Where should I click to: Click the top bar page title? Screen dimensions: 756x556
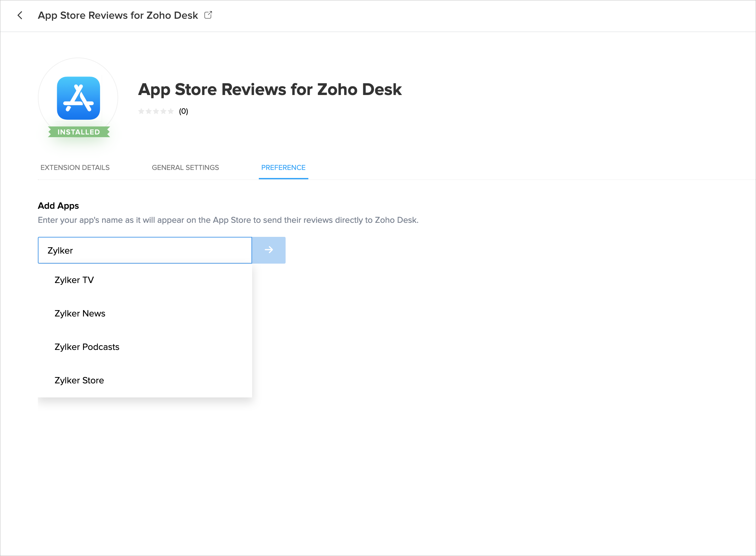(x=118, y=15)
